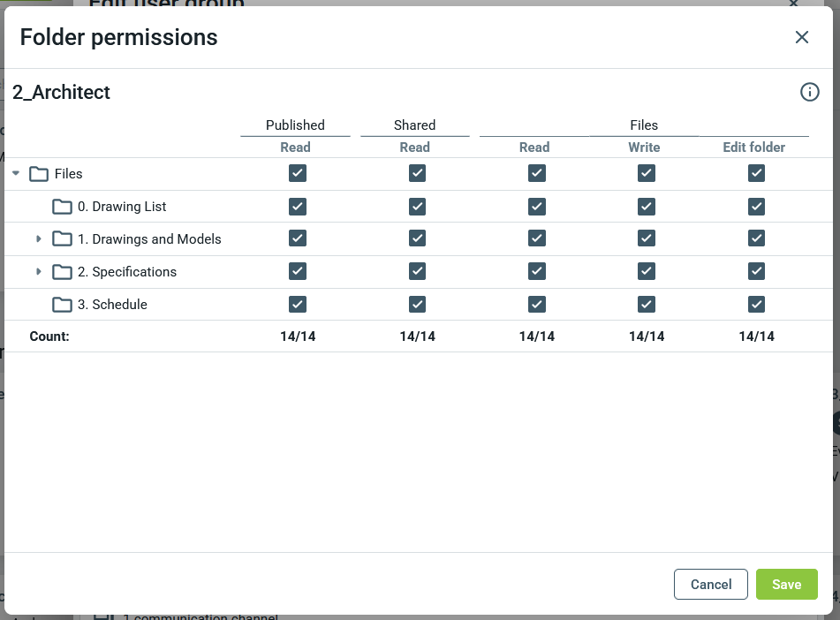
Task: Click the Files root folder icon
Action: (39, 174)
